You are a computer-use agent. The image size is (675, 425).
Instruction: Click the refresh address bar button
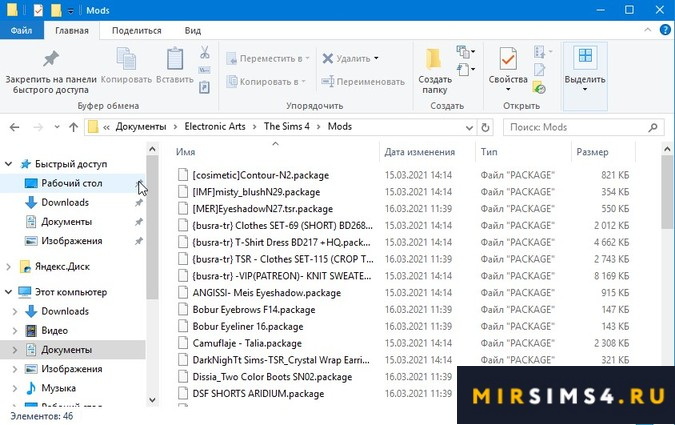pos(485,127)
